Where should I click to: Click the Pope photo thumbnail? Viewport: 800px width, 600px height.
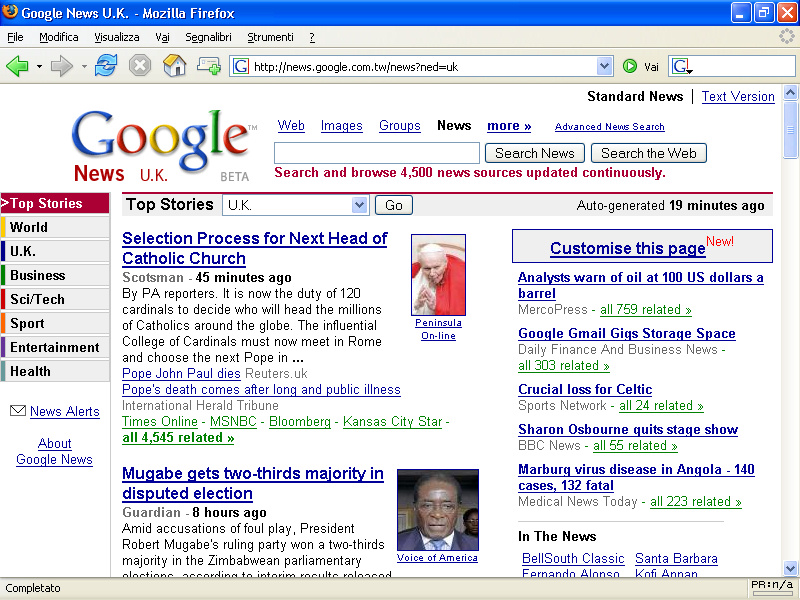438,275
